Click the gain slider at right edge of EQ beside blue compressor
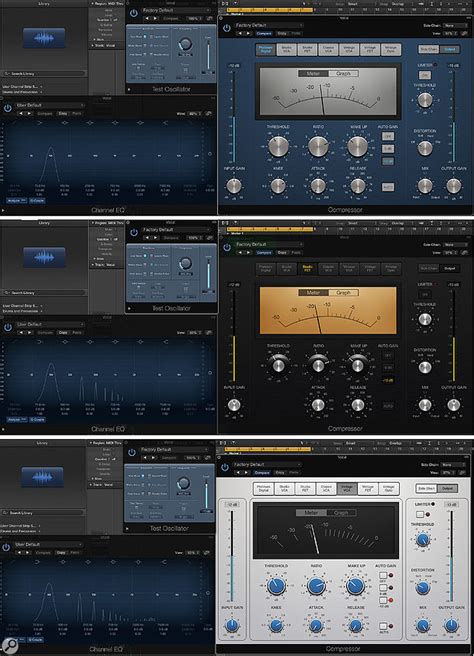This screenshot has height=656, width=474. pyautogui.click(x=210, y=154)
